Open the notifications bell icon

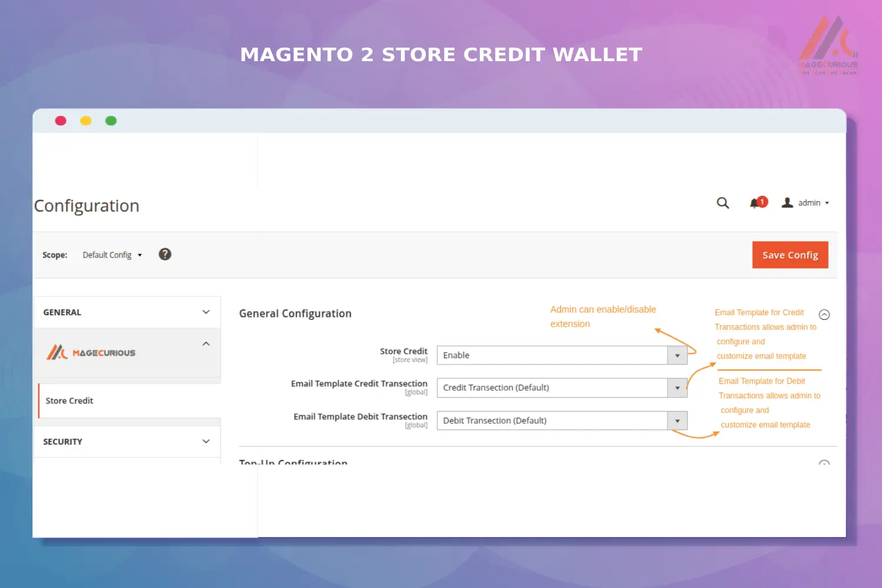pos(755,203)
